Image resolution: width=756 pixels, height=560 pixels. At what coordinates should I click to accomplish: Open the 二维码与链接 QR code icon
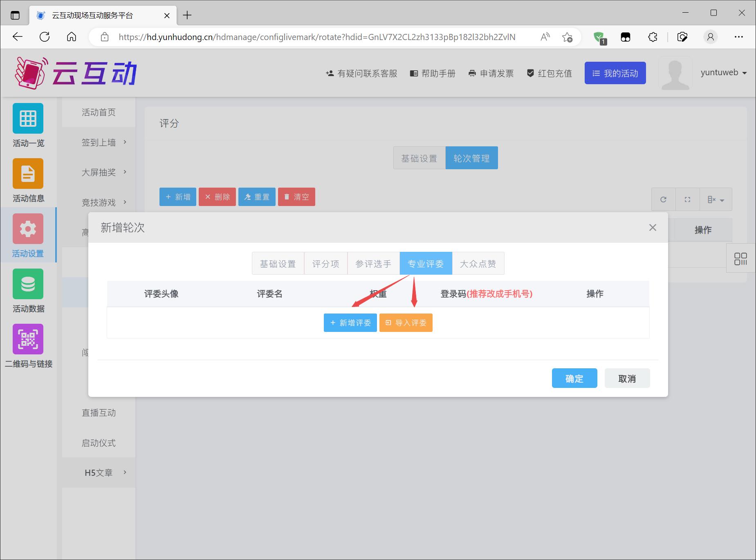tap(28, 339)
